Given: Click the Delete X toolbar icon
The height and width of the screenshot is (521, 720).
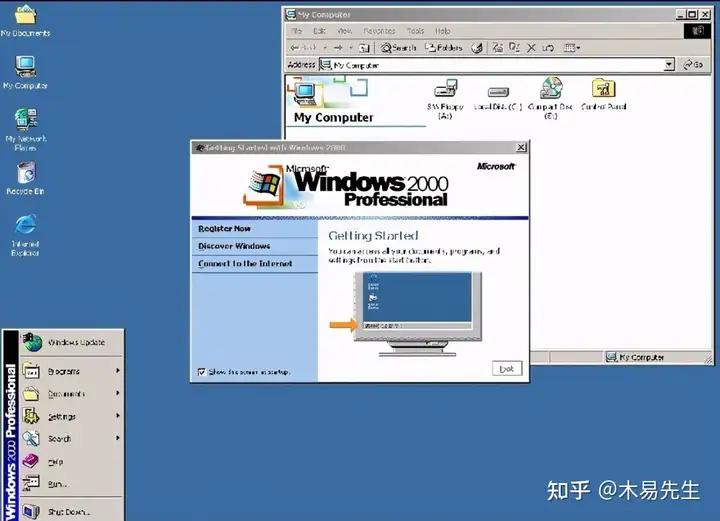Looking at the screenshot, I should point(531,48).
